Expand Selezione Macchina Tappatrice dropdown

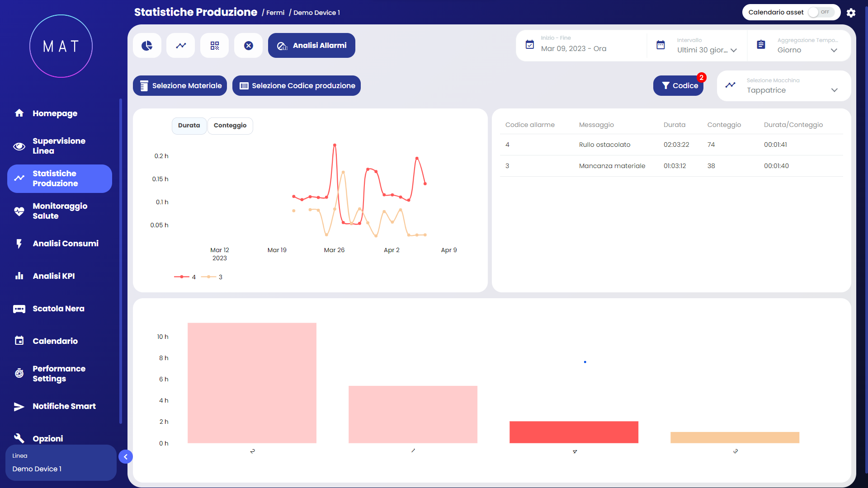[x=791, y=90]
